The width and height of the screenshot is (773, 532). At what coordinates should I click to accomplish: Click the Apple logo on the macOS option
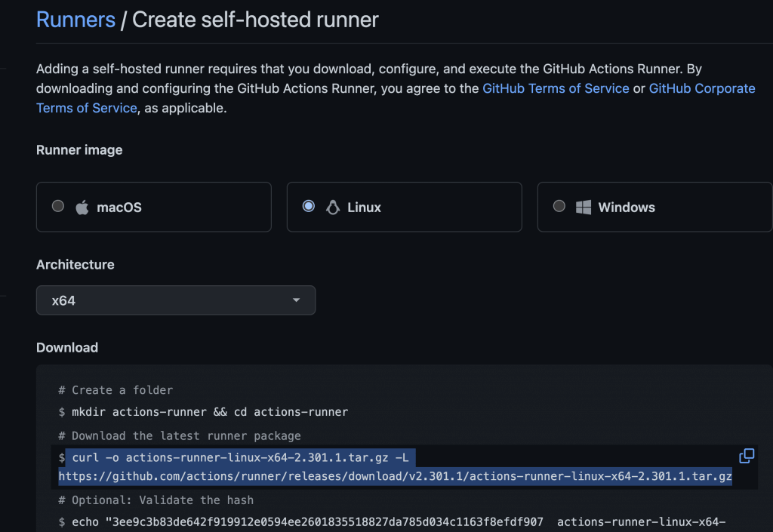83,207
